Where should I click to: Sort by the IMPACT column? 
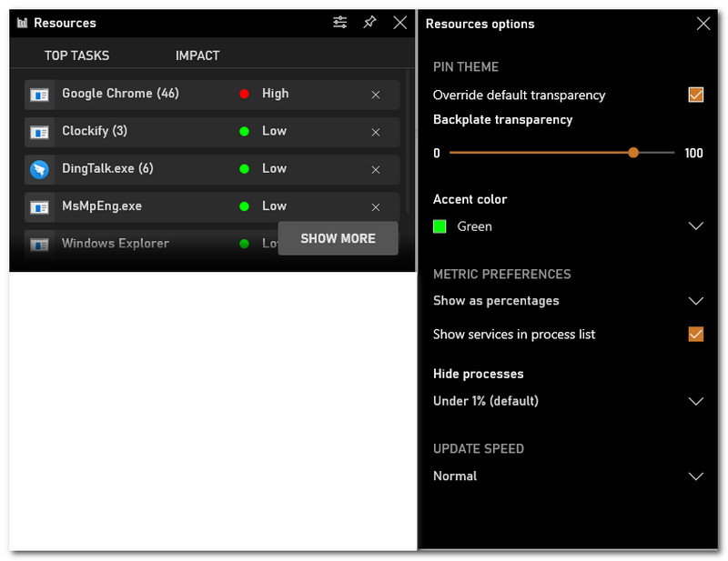pyautogui.click(x=197, y=55)
